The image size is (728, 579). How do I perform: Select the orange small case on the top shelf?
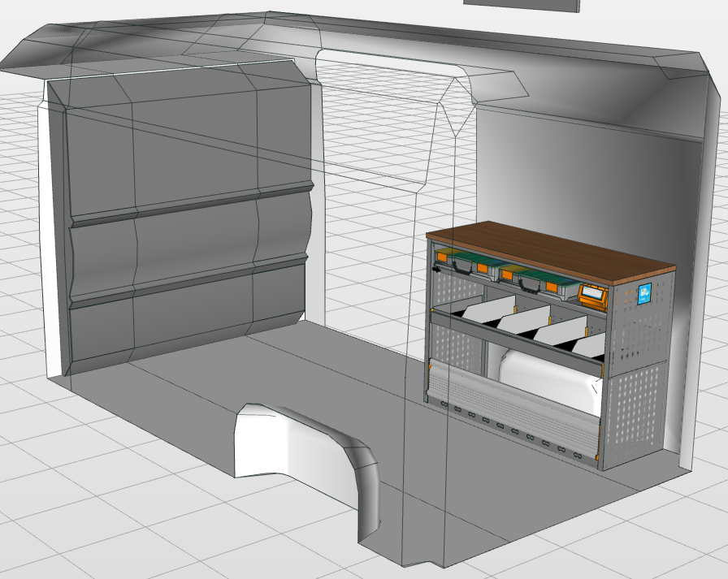(592, 296)
